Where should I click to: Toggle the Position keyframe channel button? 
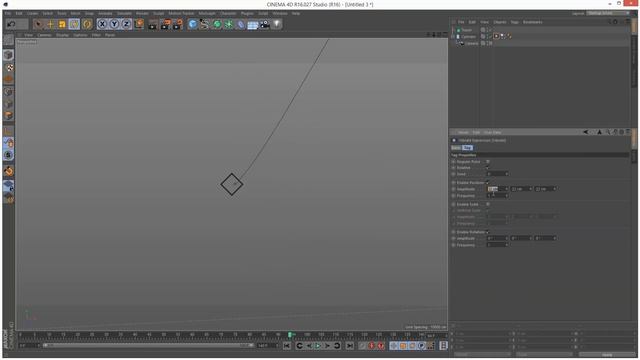click(x=393, y=346)
